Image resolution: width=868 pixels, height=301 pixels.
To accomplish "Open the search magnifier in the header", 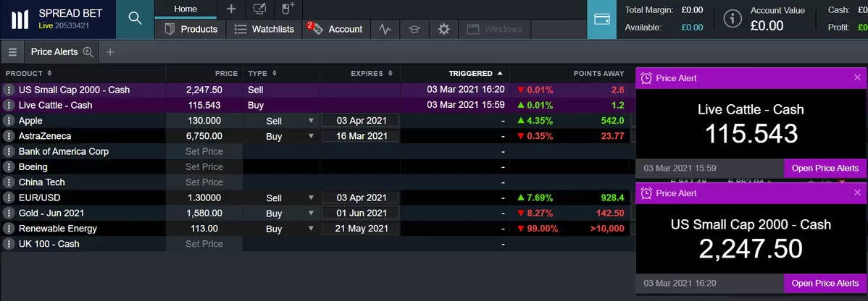I will [x=135, y=19].
